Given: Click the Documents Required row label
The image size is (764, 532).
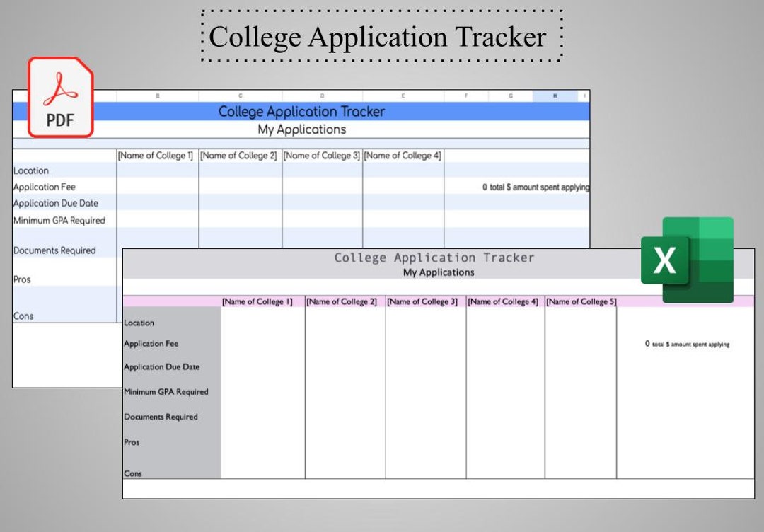Looking at the screenshot, I should [161, 417].
